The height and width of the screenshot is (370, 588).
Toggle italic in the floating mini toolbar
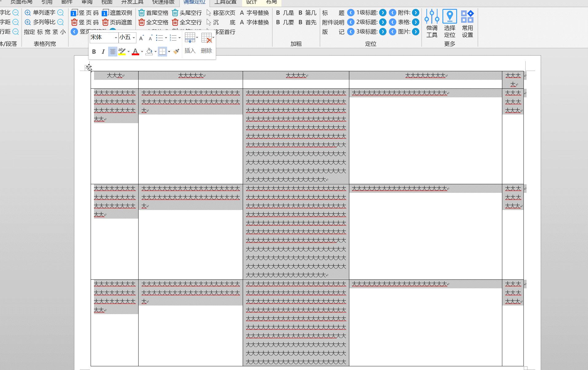pos(103,52)
